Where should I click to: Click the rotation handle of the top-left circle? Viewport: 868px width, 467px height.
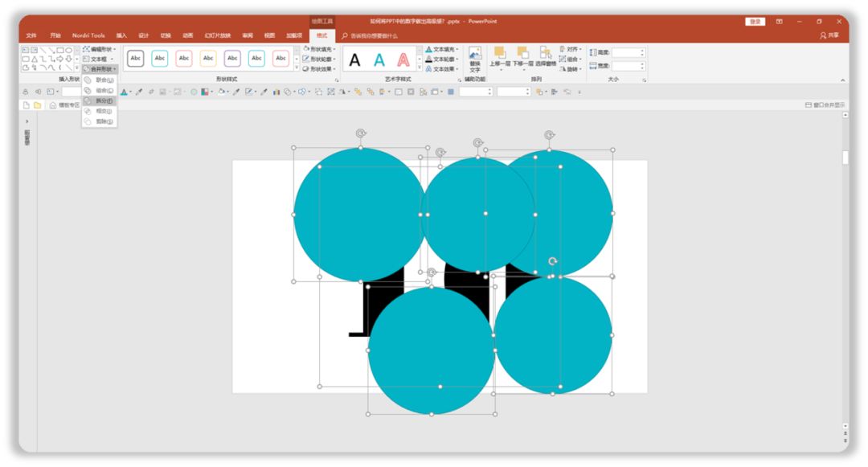coord(360,133)
